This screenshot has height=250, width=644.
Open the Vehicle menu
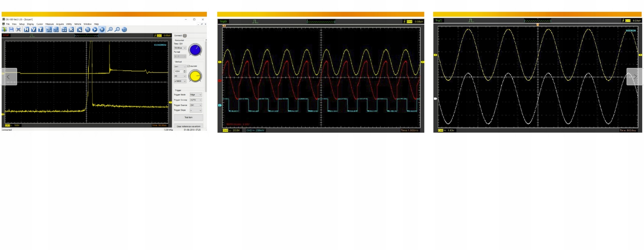tap(78, 24)
